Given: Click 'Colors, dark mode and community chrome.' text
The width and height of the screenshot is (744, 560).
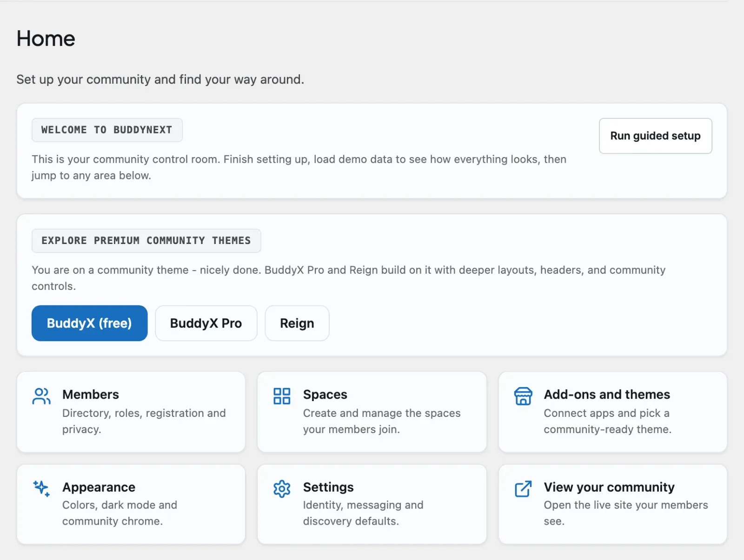Looking at the screenshot, I should click(120, 513).
